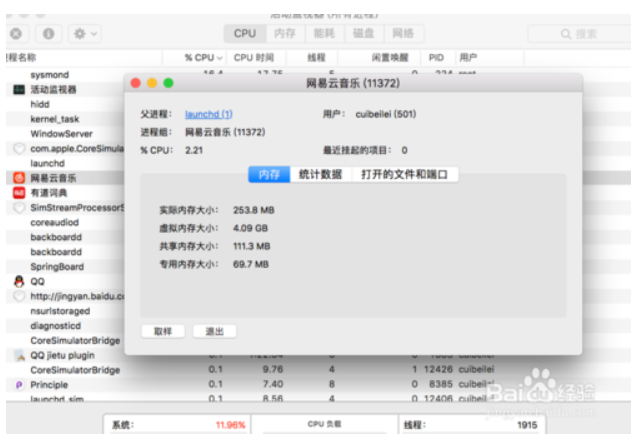Click the 退出 button
Screen dimensions: 634x445
click(x=214, y=331)
